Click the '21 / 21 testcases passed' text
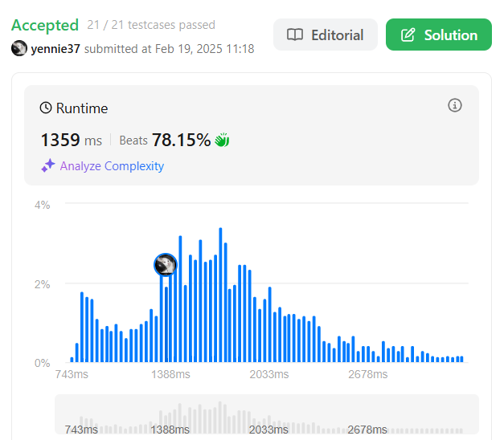Viewport: 504px width, 440px height. point(151,25)
